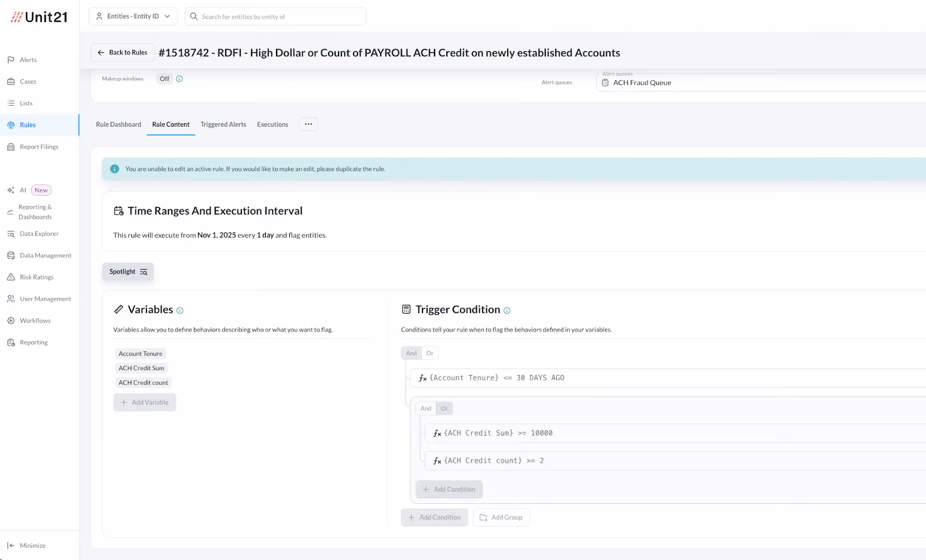The image size is (926, 560).
Task: Click the Data Management icon
Action: pos(10,256)
